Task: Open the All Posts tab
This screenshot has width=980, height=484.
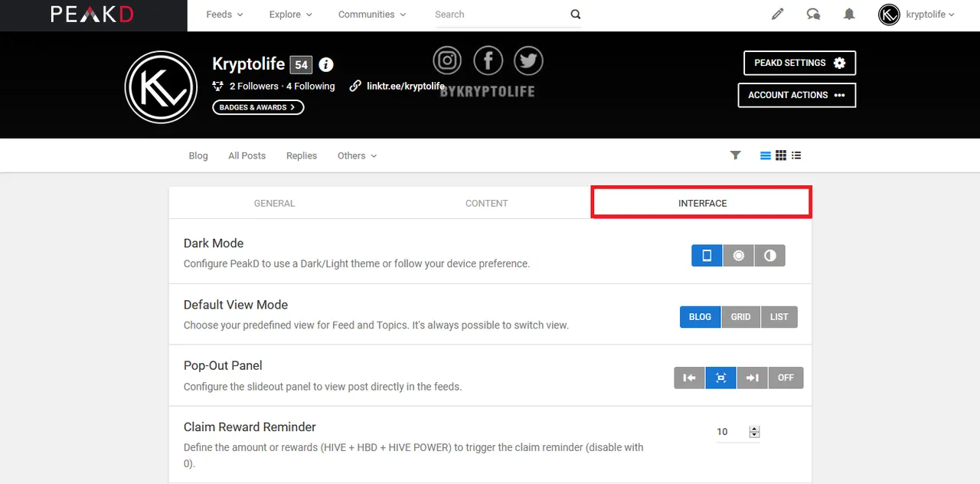Action: point(247,155)
